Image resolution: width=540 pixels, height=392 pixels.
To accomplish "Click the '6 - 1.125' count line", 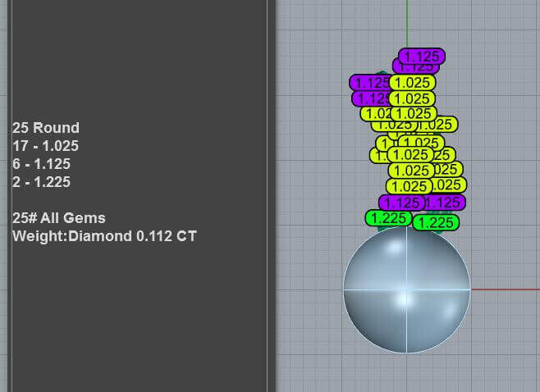I will (41, 164).
